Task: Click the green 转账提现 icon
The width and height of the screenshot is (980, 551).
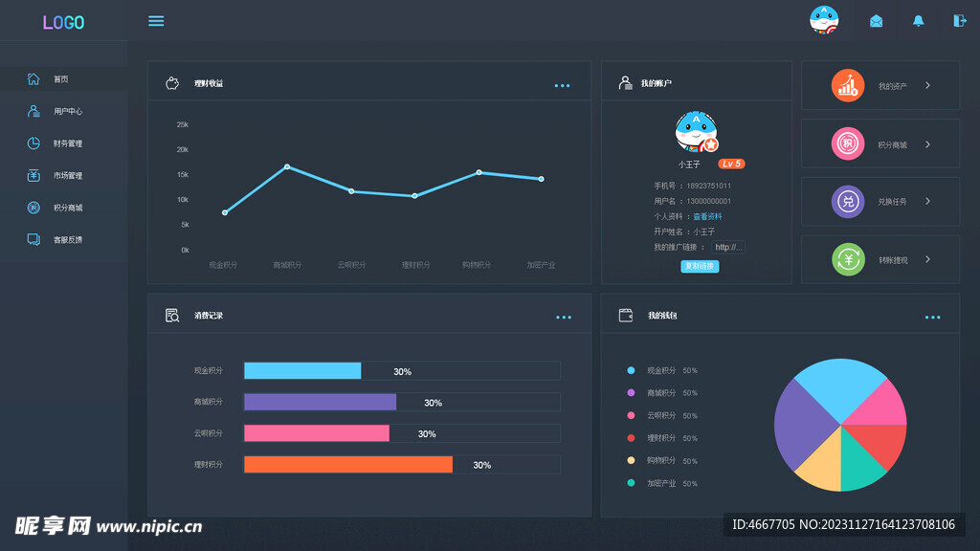Action: (847, 259)
